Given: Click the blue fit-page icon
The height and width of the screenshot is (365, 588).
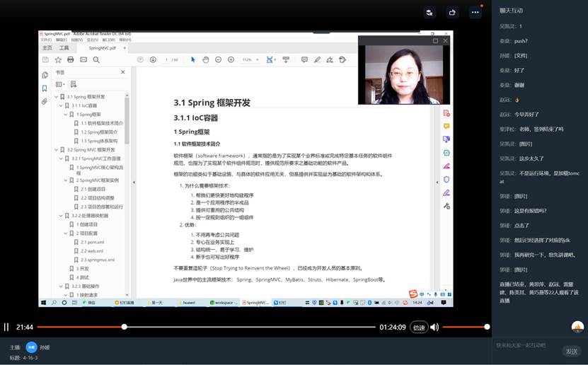Looking at the screenshot, I should pyautogui.click(x=270, y=59).
